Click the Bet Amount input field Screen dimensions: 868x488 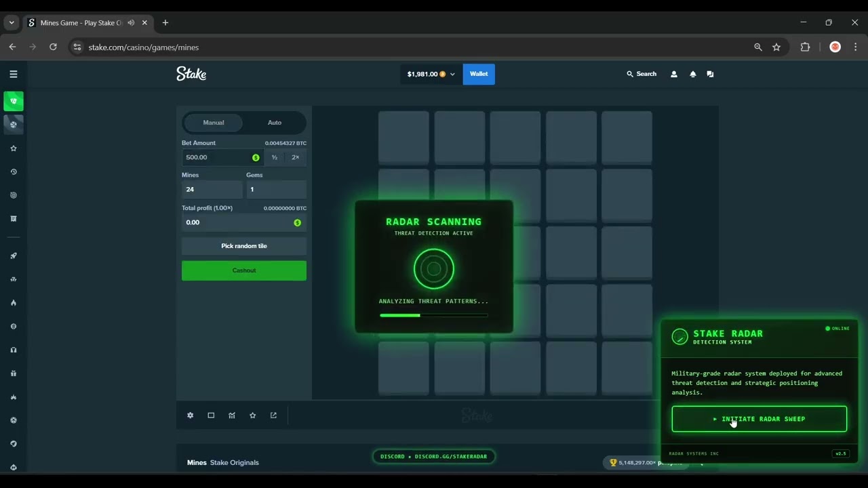click(x=223, y=157)
